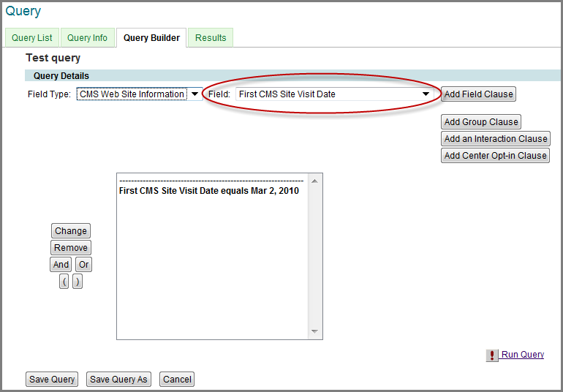Screen dimensions: 563x392
Task: Insert an Or operator
Action: click(83, 265)
